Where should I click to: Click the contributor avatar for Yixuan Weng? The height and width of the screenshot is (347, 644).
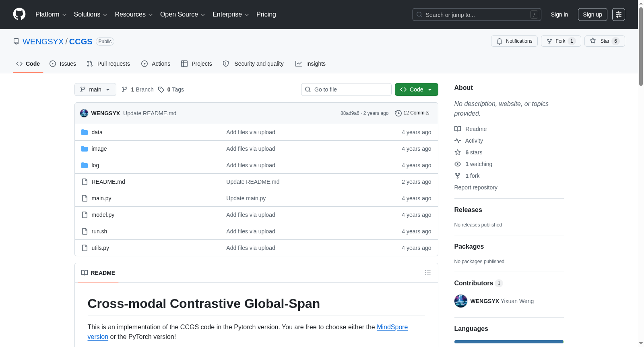461,301
